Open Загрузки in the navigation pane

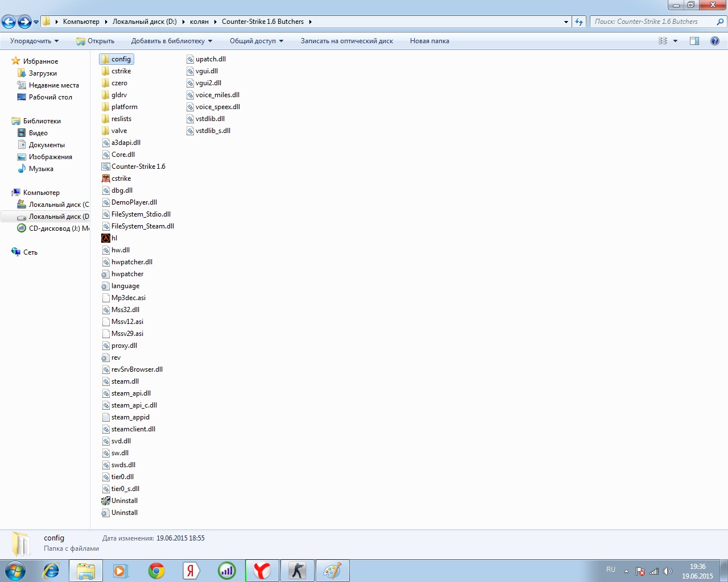click(x=43, y=73)
